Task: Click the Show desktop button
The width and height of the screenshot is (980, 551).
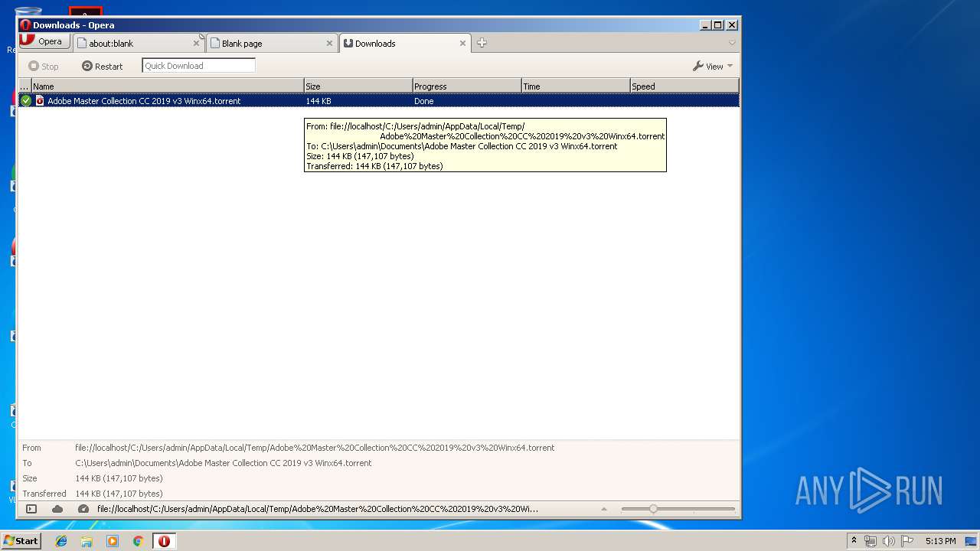Action: tap(972, 541)
